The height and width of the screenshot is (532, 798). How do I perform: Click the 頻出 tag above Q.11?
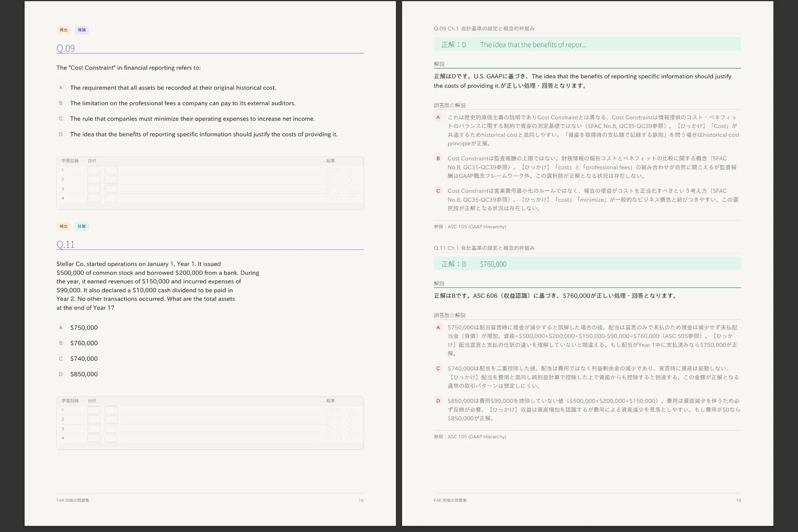[x=64, y=226]
